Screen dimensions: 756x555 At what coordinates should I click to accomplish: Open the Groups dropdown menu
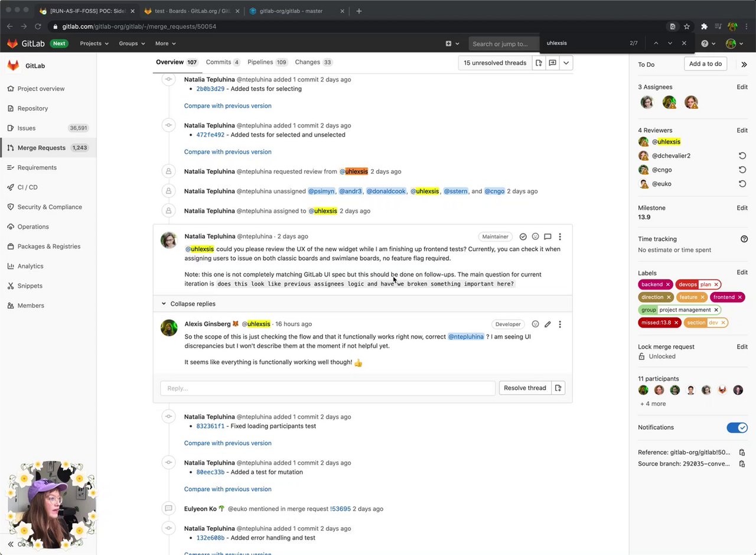pos(132,43)
